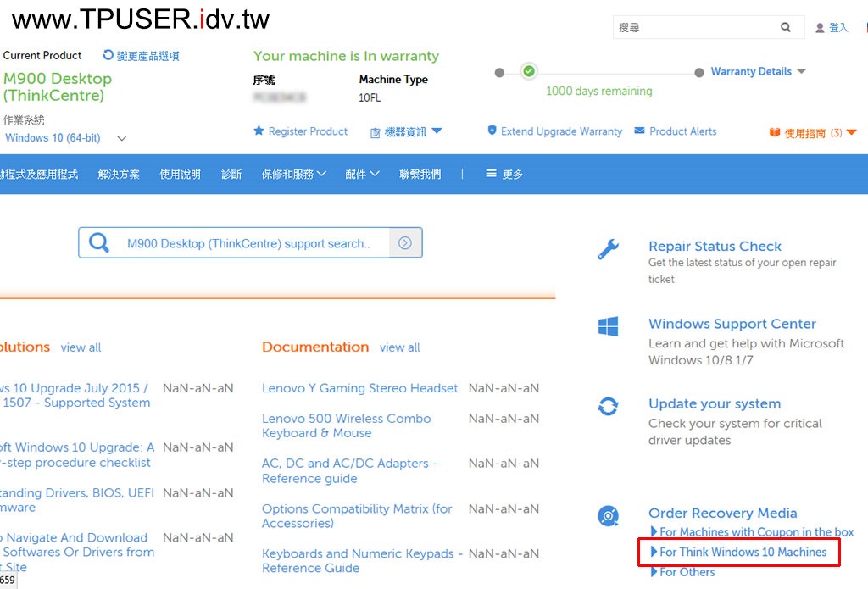Open the Windows 10 (64-bit) OS dropdown
This screenshot has width=868, height=589.
click(x=121, y=138)
